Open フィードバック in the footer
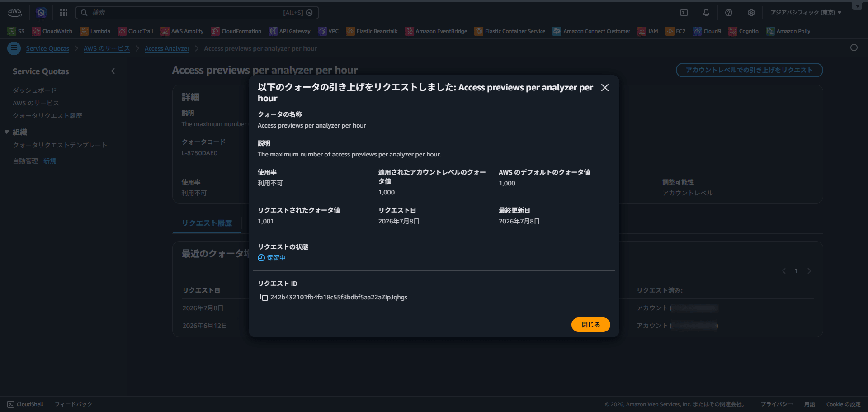 74,404
